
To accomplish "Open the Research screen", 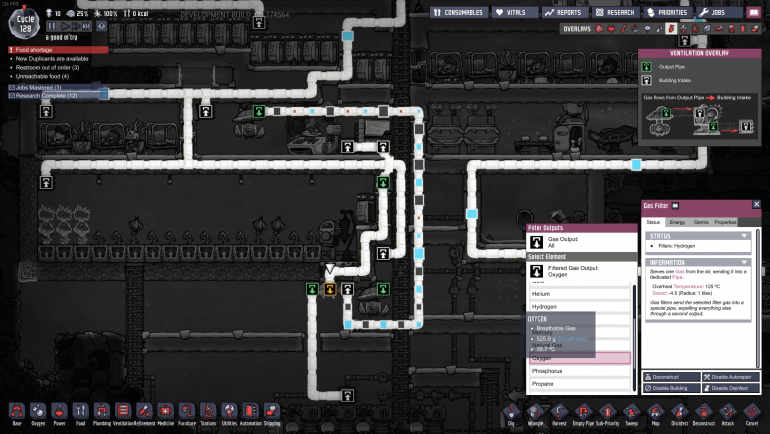I will (615, 12).
